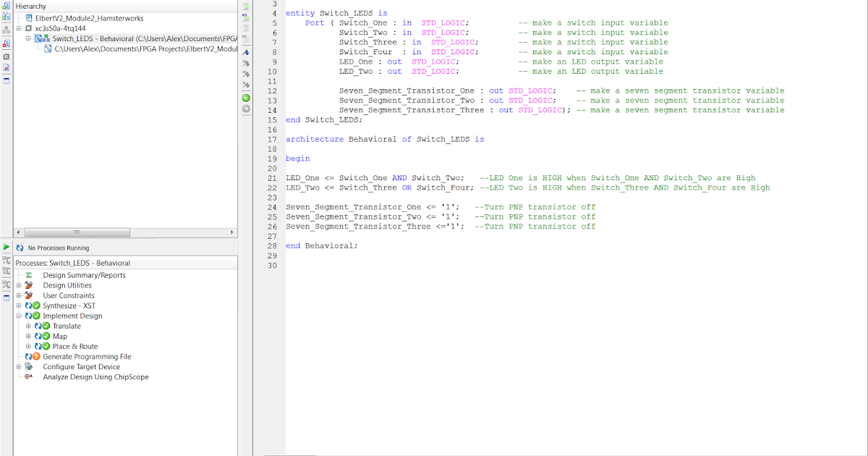Click the rerun arrows icon on Implement Design
The width and height of the screenshot is (868, 456).
point(29,316)
